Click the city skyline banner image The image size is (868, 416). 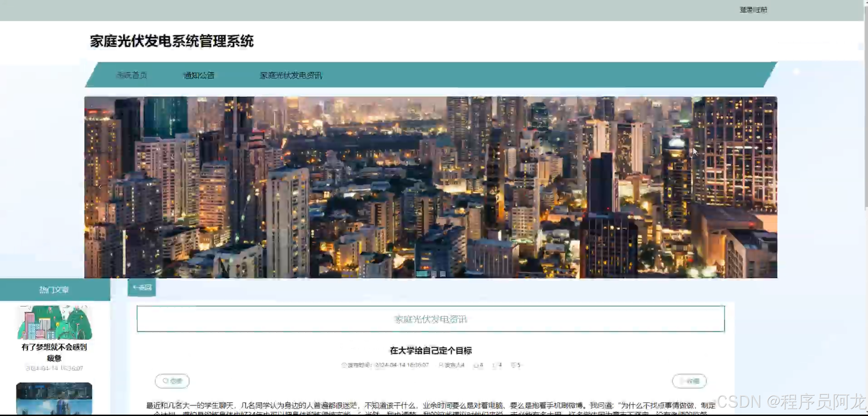[x=431, y=187]
